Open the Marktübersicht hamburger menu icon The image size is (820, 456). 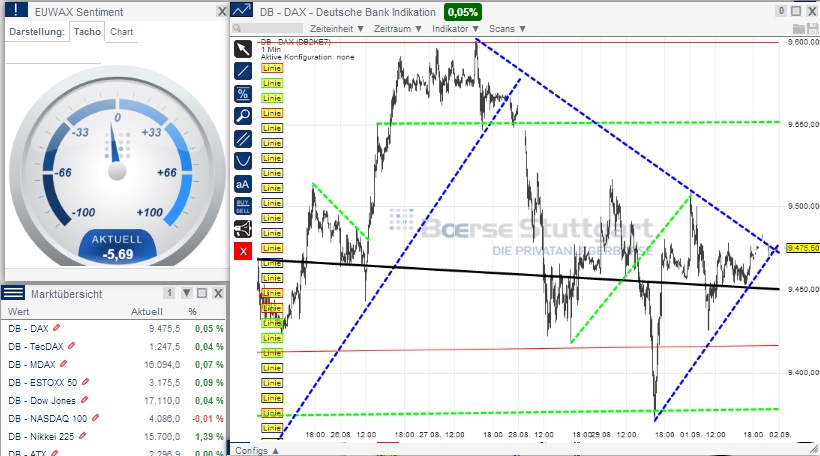(13, 293)
